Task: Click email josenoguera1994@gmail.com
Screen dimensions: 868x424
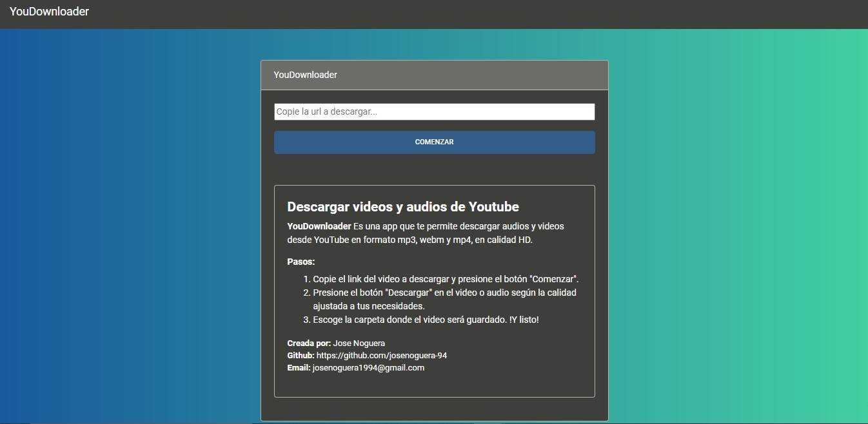Action: pyautogui.click(x=368, y=367)
